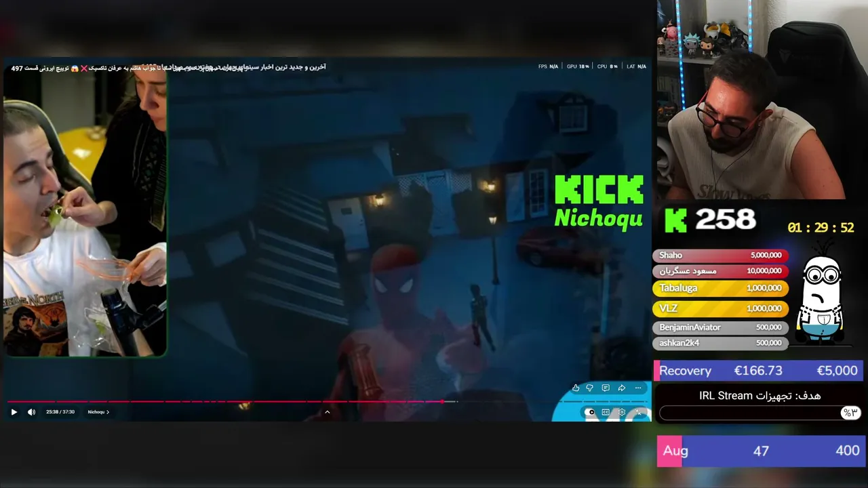868x488 pixels.
Task: Click the %۳ percentage badge on goal bar
Action: 850,413
